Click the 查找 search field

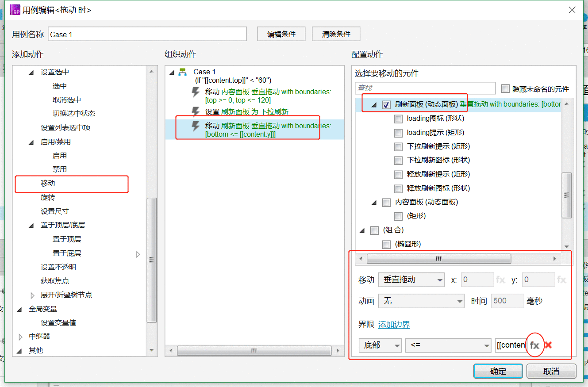(x=425, y=88)
